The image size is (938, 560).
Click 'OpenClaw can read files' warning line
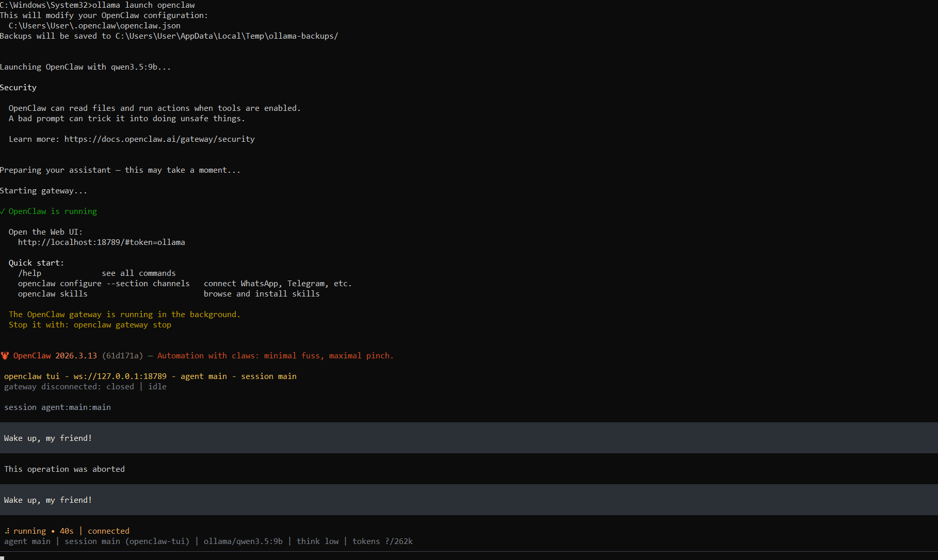point(155,108)
